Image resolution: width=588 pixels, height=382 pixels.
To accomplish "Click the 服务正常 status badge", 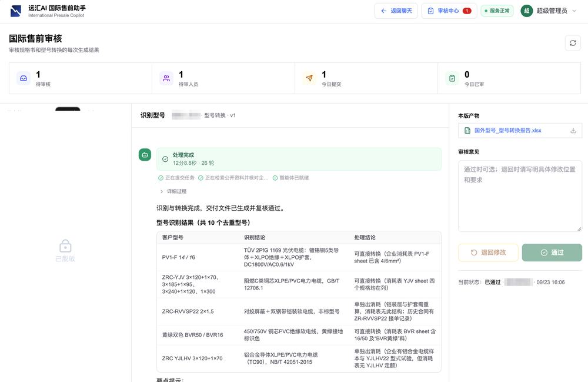I will 497,11.
